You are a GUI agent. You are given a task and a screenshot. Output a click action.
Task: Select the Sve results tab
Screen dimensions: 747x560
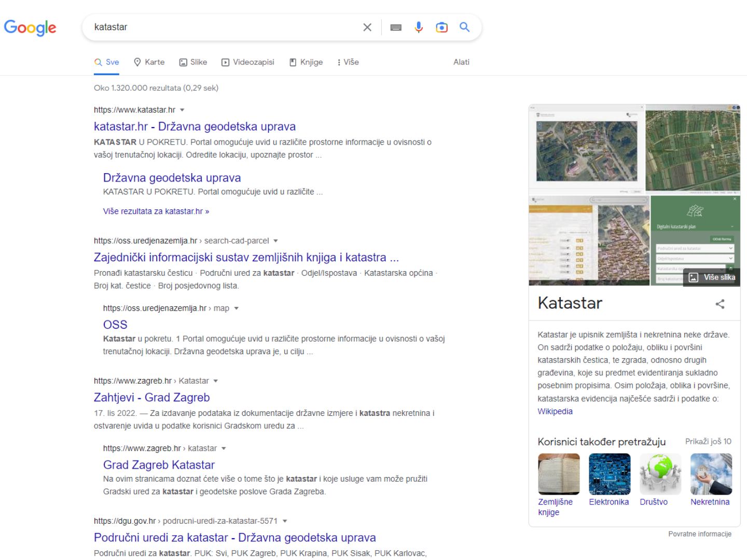tap(106, 62)
